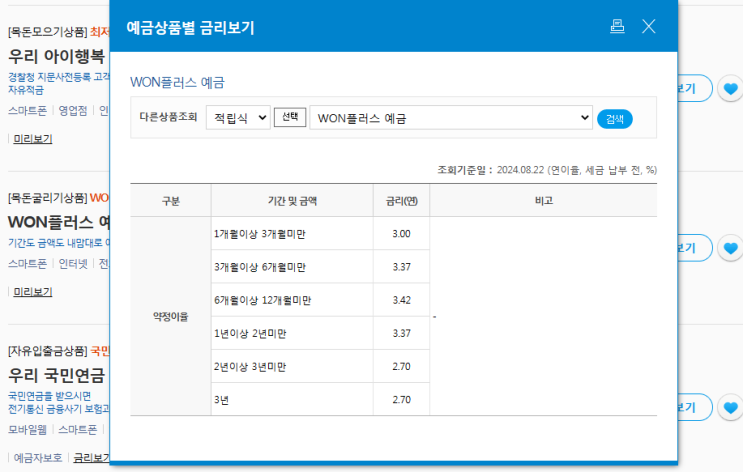Close the 예금상품별 금리보기 popup
The image size is (743, 472).
pyautogui.click(x=649, y=26)
